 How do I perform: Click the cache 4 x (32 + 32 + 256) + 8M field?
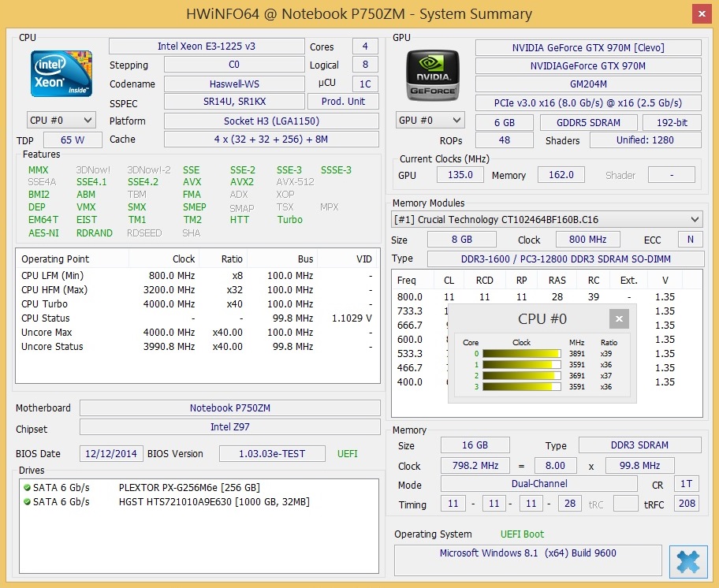[x=271, y=140]
